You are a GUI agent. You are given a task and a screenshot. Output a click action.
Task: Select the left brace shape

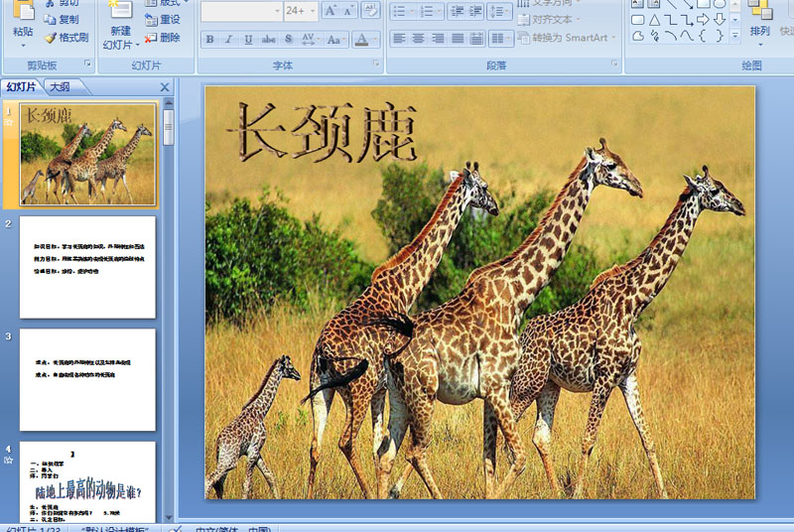click(x=703, y=36)
